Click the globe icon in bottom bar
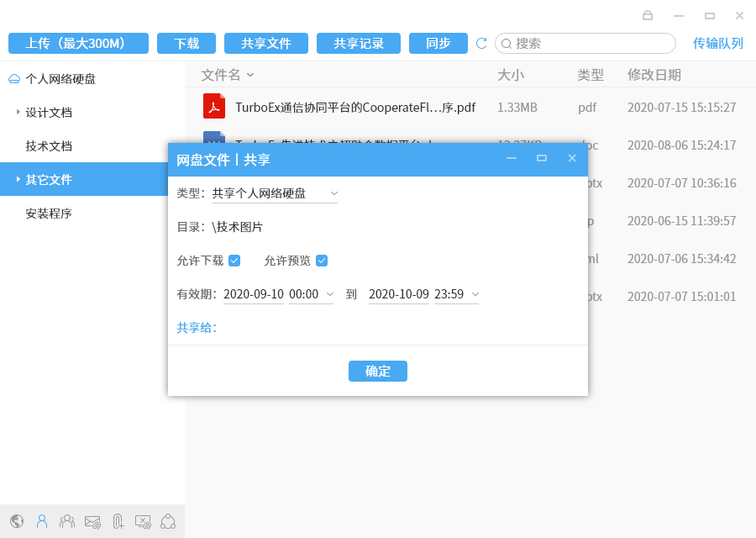The image size is (756, 538). (x=17, y=521)
